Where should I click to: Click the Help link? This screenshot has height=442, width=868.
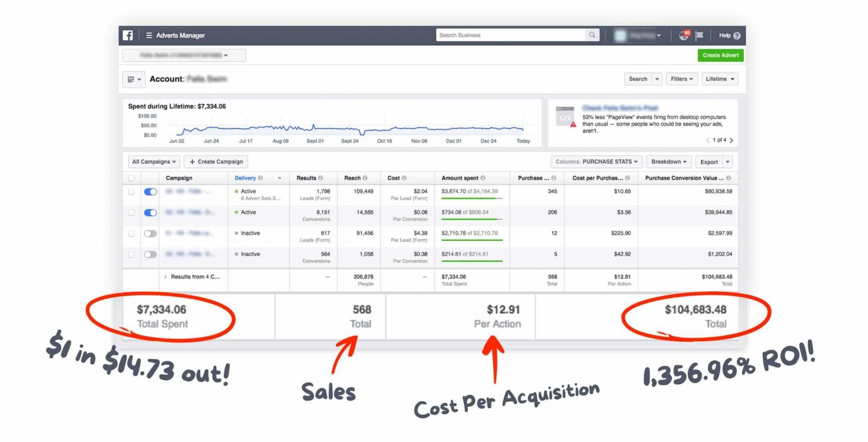(725, 35)
